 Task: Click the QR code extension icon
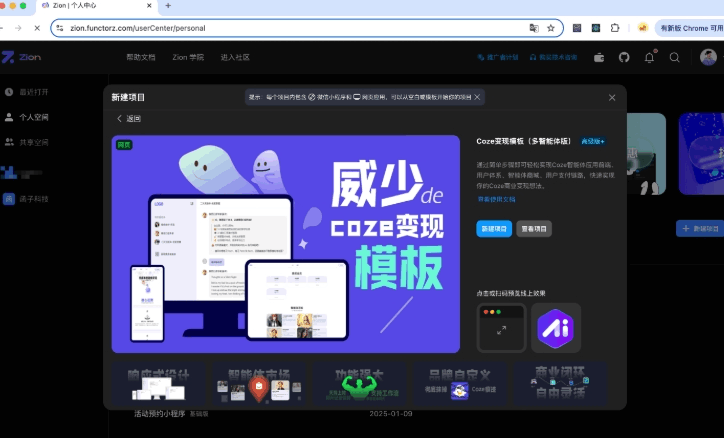577,28
